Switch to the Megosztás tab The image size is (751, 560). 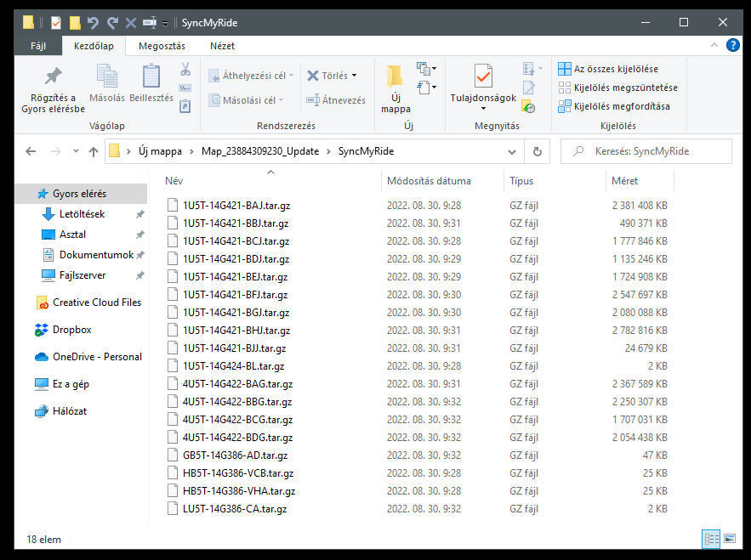tap(162, 46)
